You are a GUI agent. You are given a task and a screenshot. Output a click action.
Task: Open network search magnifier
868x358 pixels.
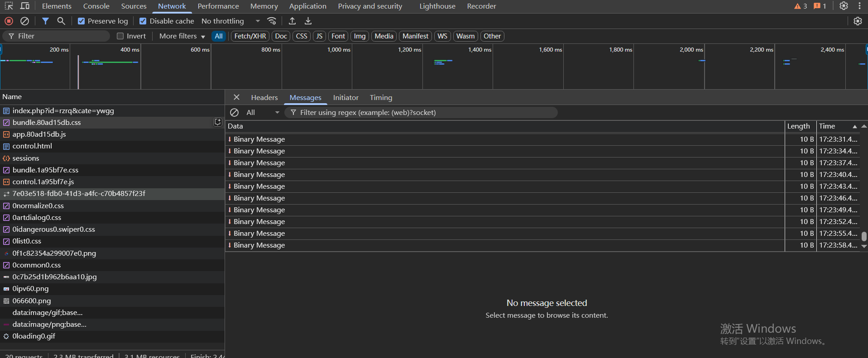(61, 21)
